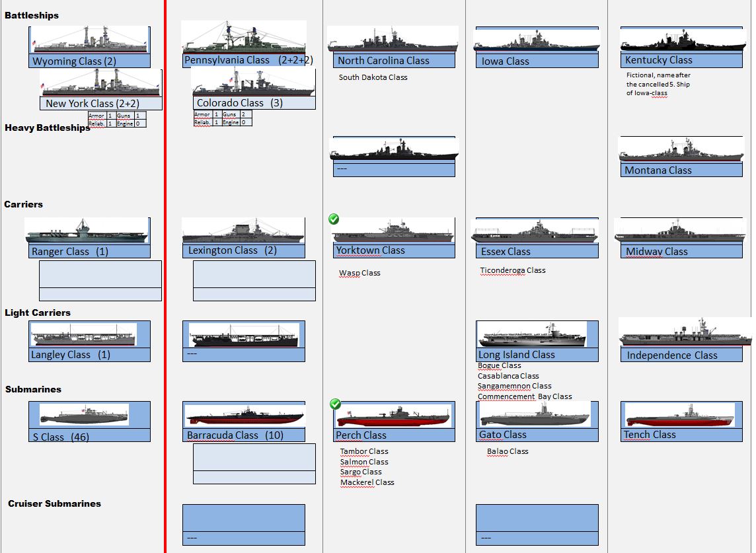This screenshot has height=553, width=756.
Task: Select the Tench Class submarine image
Action: click(x=679, y=416)
